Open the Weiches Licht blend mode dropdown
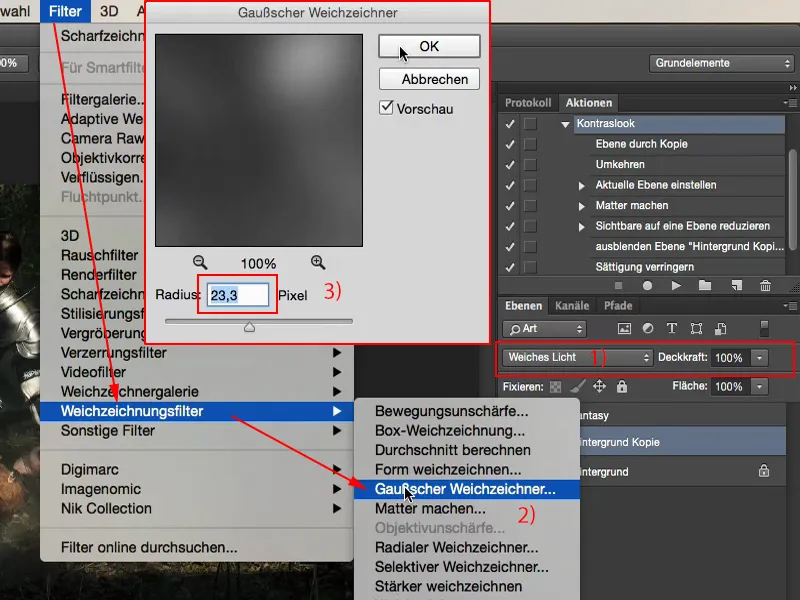Screen dimensions: 800x600 point(578,358)
